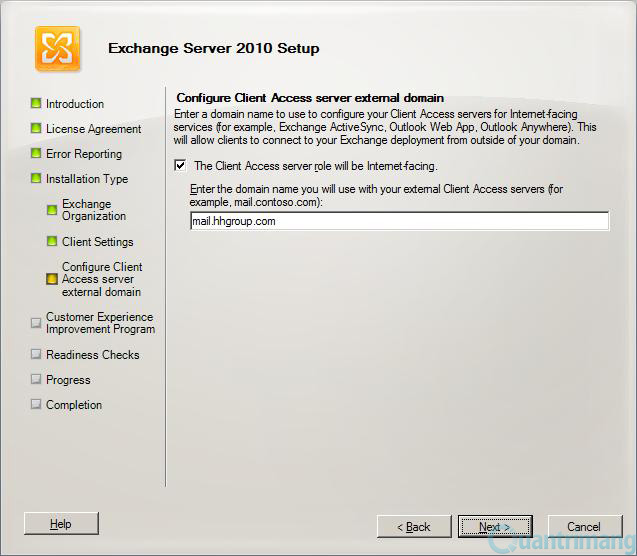
Task: Click the green Exchange Organization step indicator
Action: (x=52, y=210)
